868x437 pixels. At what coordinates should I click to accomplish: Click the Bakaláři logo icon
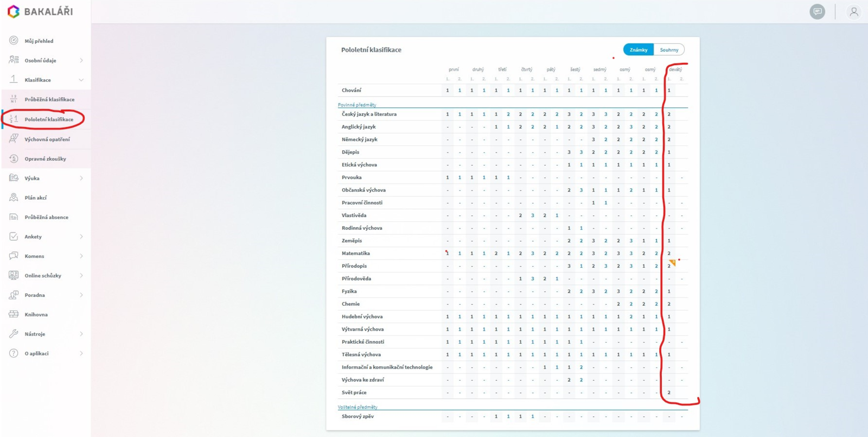(x=13, y=11)
